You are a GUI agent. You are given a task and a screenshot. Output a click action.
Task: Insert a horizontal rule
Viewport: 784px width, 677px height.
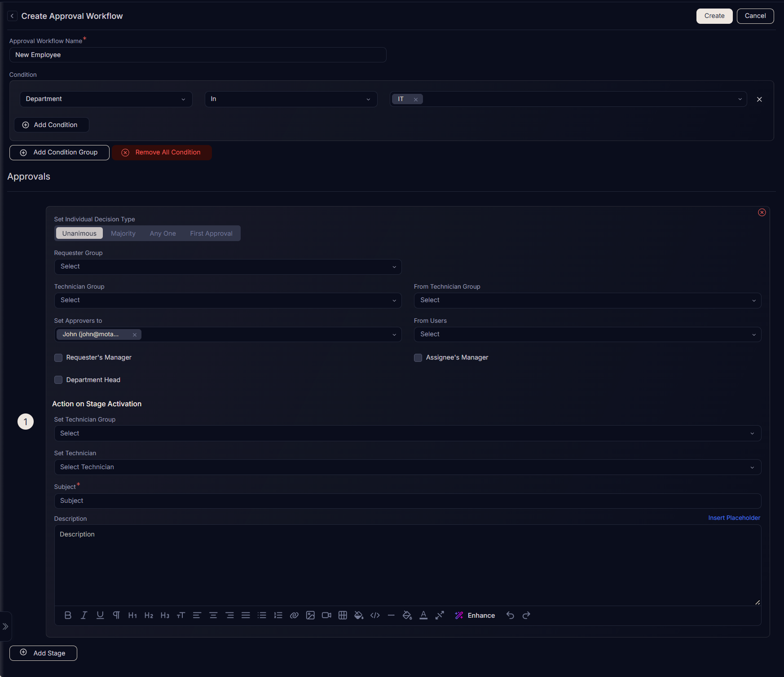pyautogui.click(x=391, y=615)
